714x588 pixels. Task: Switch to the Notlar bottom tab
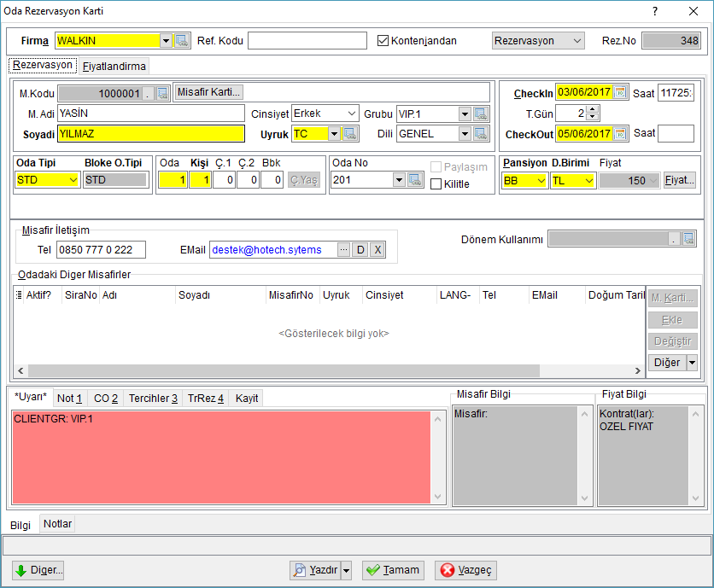(57, 524)
